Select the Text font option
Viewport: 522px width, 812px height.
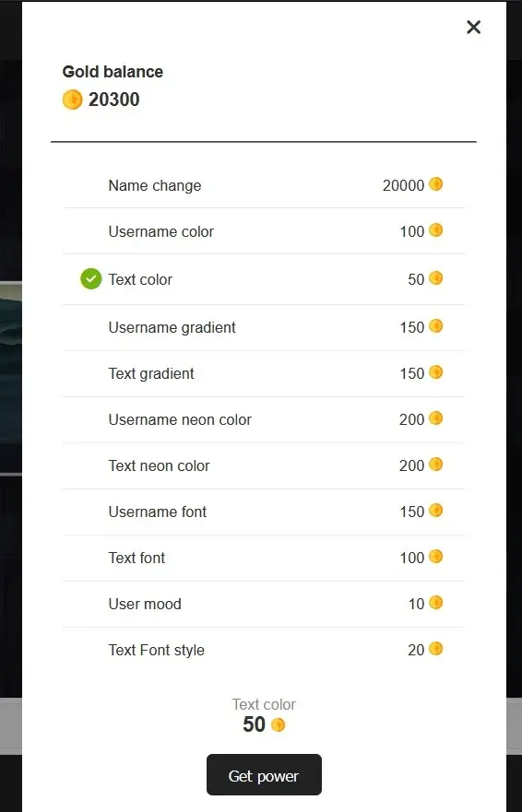264,558
